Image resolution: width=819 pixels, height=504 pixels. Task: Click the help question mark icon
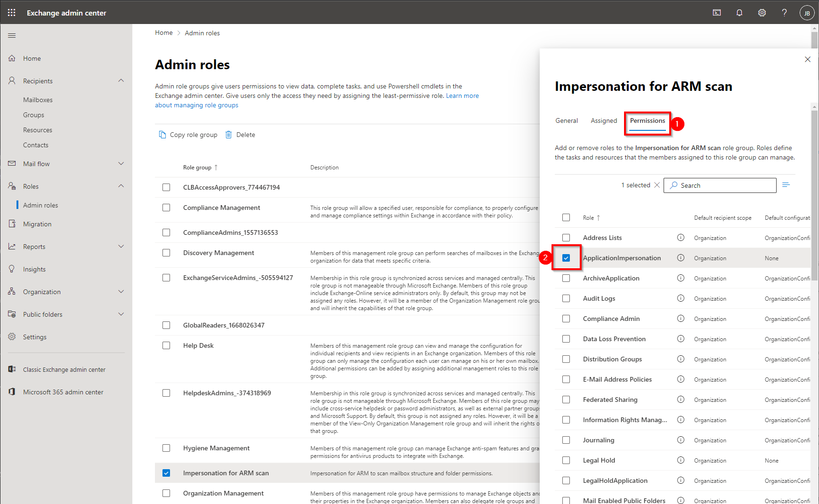pyautogui.click(x=784, y=13)
